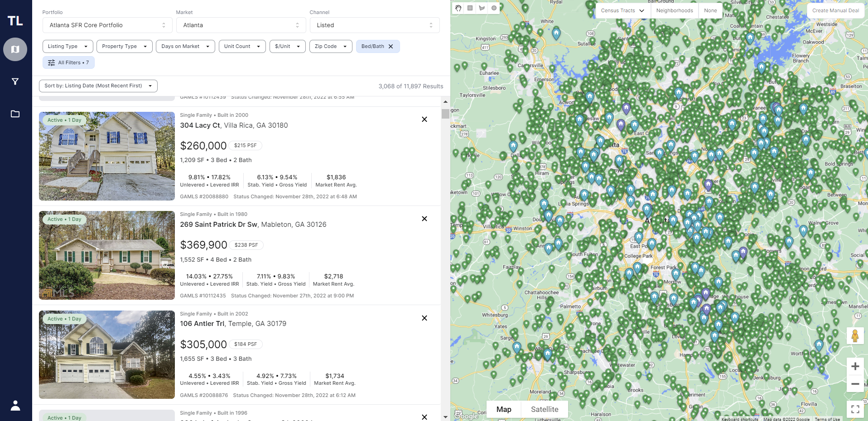Screen dimensions: 868x421
Task: Click GAMLS #10112435 listing ID
Action: coord(203,296)
